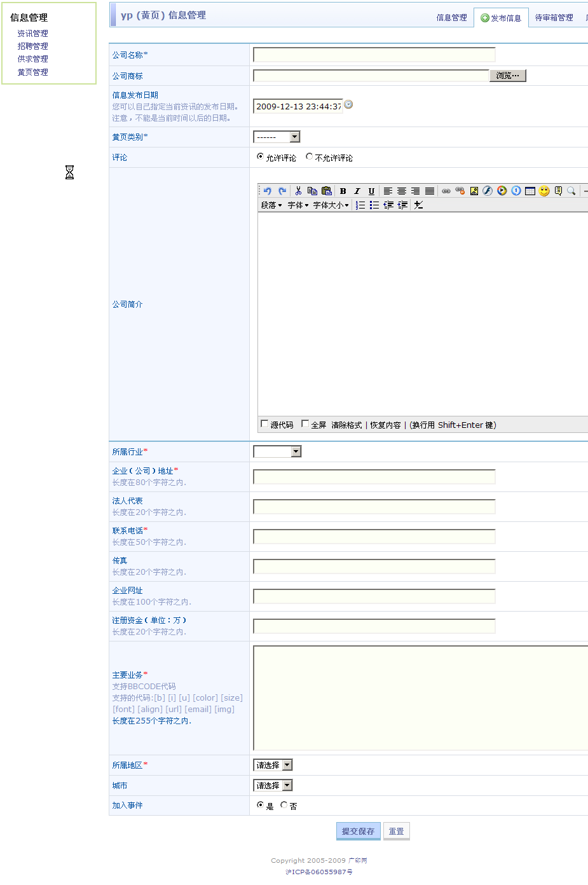Viewport: 588px width, 885px height.
Task: Select 否 for 加入事件
Action: click(284, 805)
